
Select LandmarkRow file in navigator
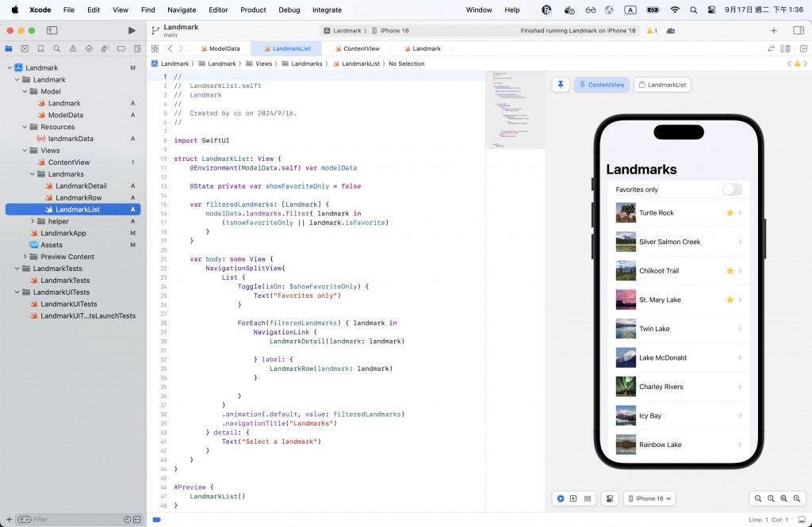(79, 198)
